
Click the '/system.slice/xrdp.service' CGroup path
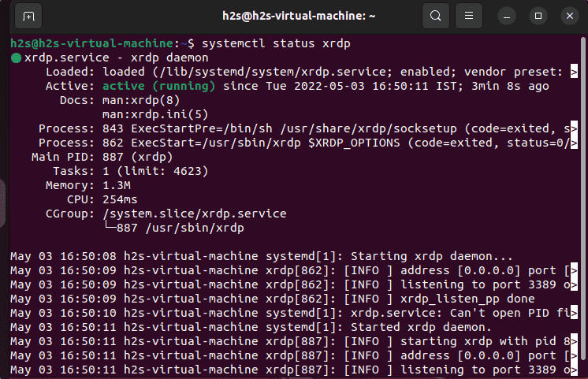194,214
